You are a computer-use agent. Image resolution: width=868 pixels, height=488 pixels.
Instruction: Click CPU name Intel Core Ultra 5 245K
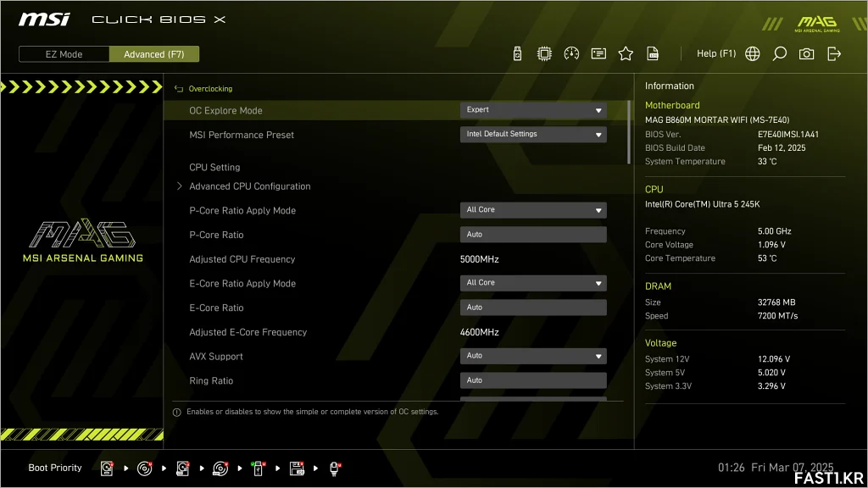(702, 204)
